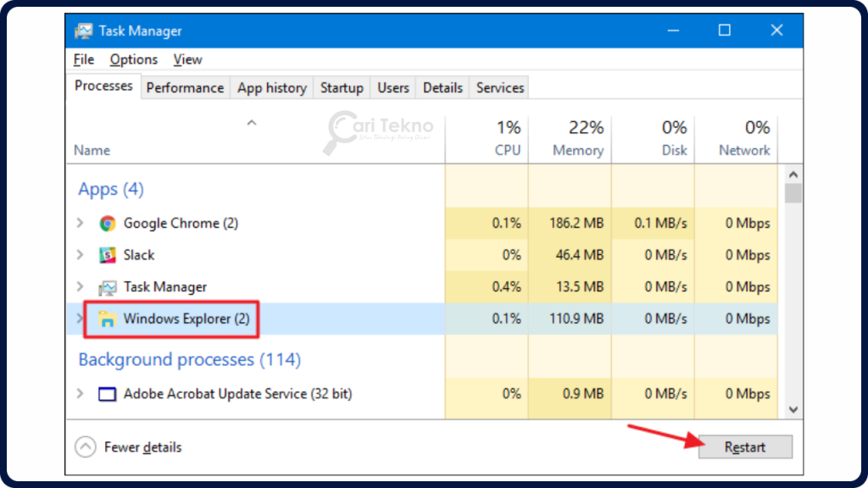Image resolution: width=868 pixels, height=488 pixels.
Task: Click the Restart button
Action: 745,446
